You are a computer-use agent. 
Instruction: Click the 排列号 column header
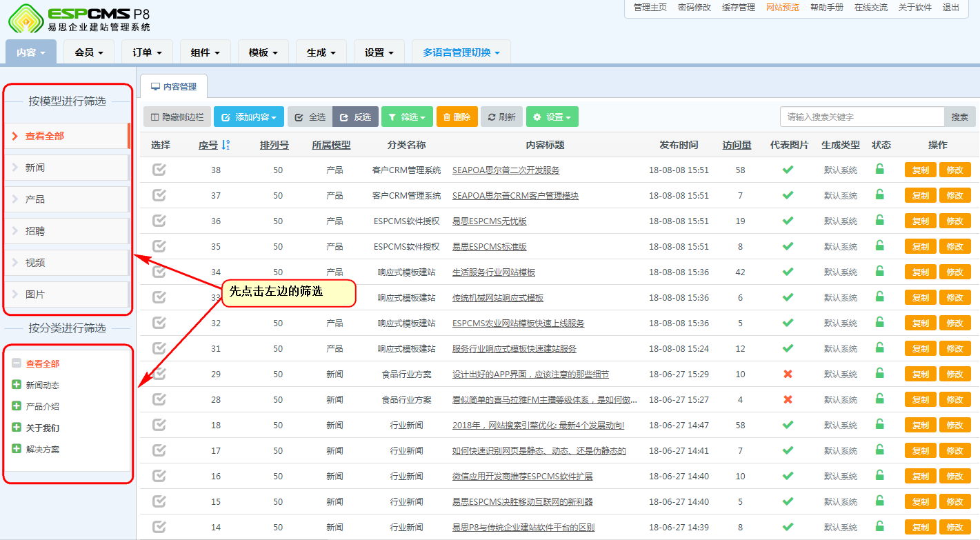click(274, 145)
